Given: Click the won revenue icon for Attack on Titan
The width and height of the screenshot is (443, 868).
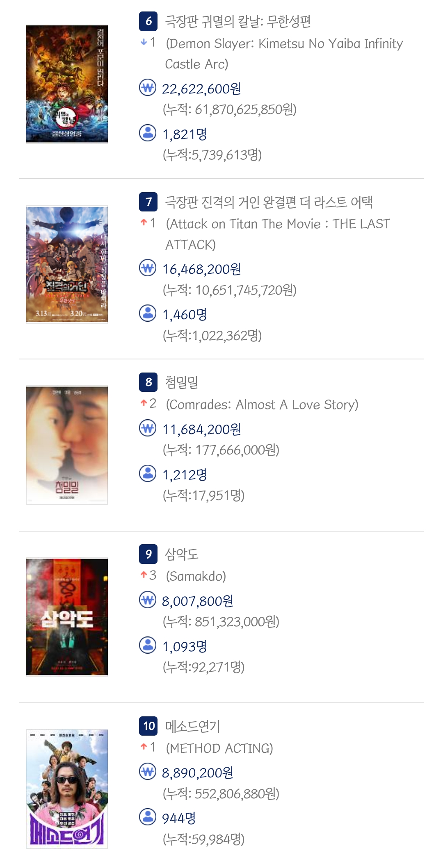Looking at the screenshot, I should coord(148,268).
